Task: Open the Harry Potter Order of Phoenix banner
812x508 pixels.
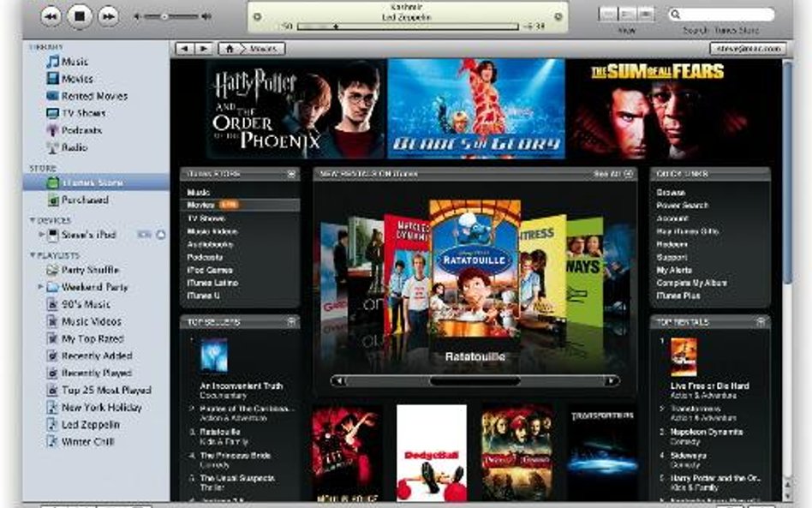Action: point(296,109)
